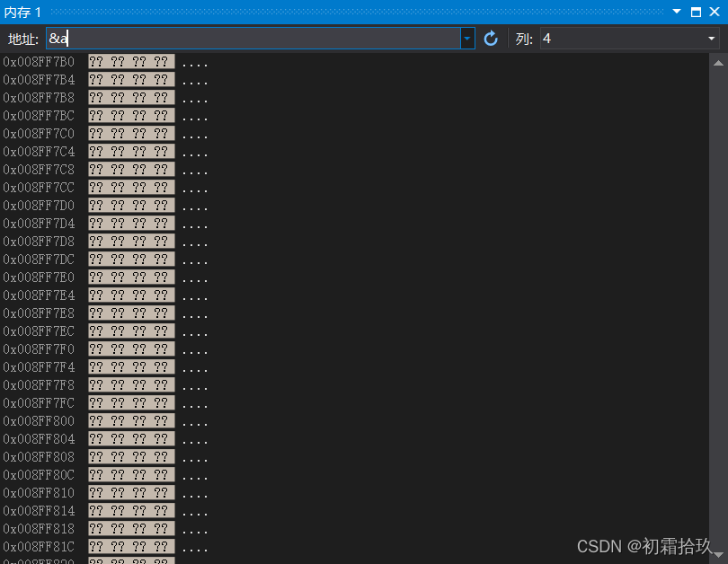The image size is (728, 564).
Task: Select address 0x008FF7D8
Action: pos(39,242)
